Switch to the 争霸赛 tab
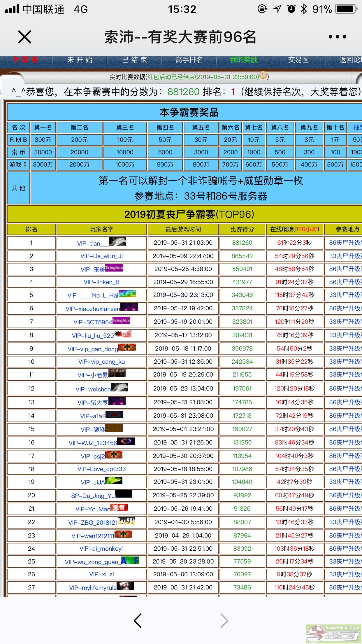 pos(25,60)
